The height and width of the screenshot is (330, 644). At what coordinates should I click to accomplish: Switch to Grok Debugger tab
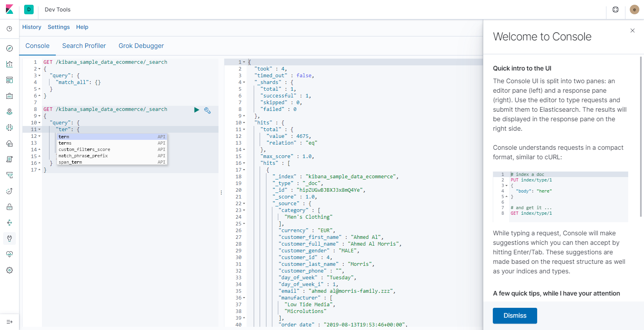(141, 46)
